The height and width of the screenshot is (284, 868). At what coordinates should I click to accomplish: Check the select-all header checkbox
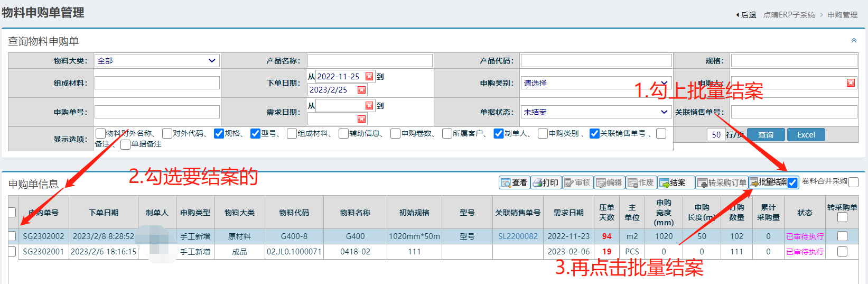(12, 212)
